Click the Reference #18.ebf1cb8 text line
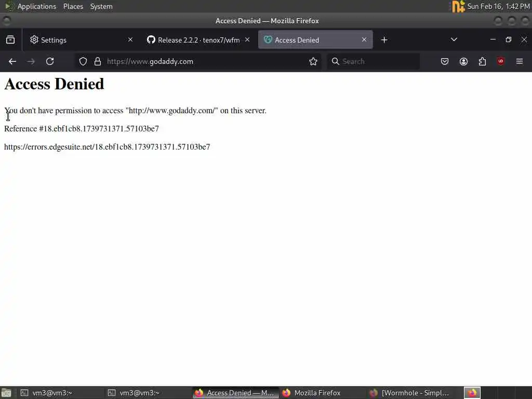This screenshot has height=399, width=532. 82,129
